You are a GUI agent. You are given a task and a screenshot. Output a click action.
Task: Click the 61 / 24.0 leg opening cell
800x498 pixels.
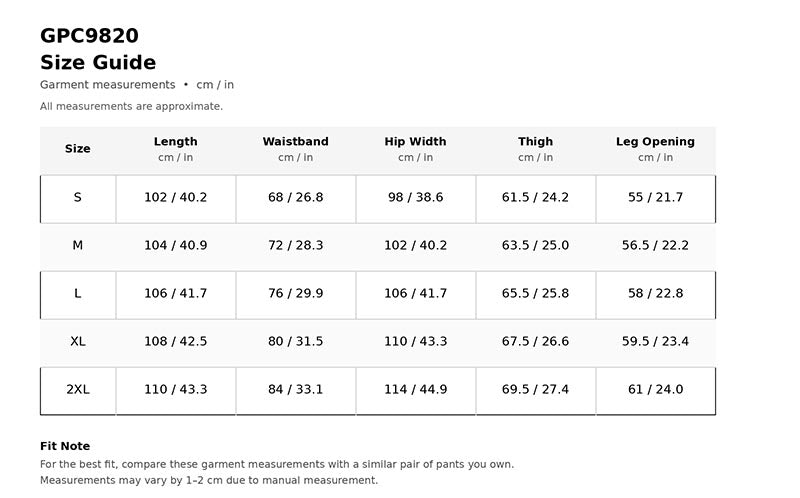(x=655, y=389)
